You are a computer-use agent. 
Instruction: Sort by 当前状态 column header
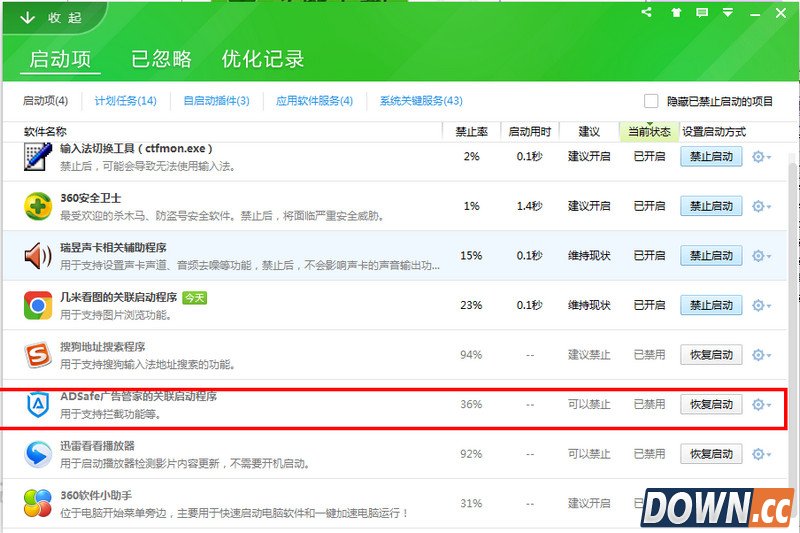tap(649, 132)
